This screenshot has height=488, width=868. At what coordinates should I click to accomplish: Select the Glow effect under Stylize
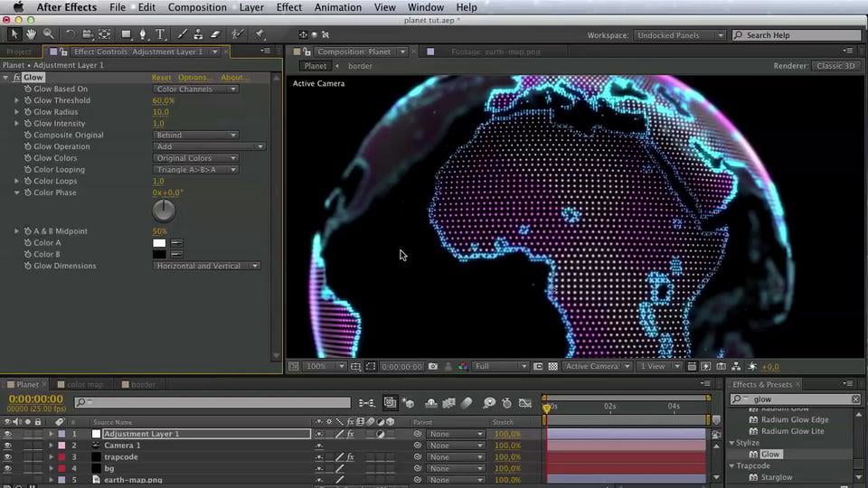pos(770,455)
